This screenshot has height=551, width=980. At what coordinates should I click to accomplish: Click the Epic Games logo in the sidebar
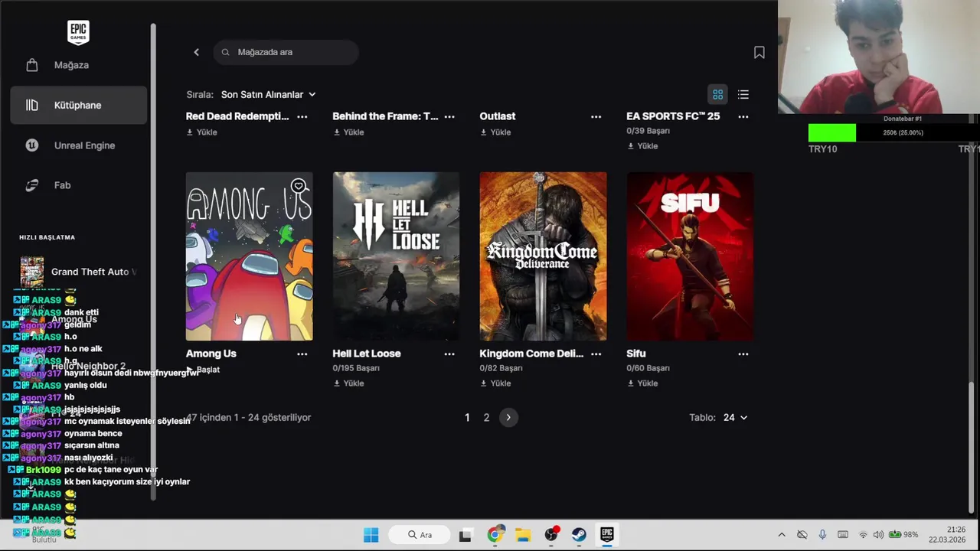click(78, 32)
